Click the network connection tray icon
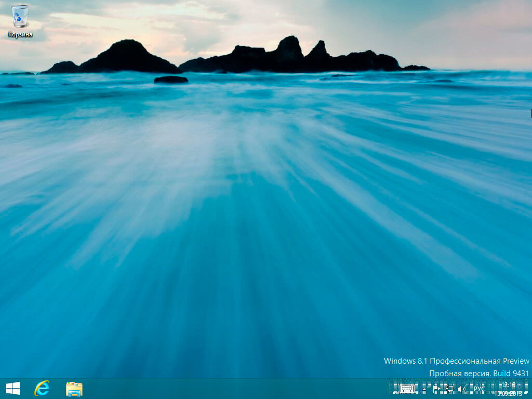Viewport: 532px width, 399px height. tap(449, 389)
